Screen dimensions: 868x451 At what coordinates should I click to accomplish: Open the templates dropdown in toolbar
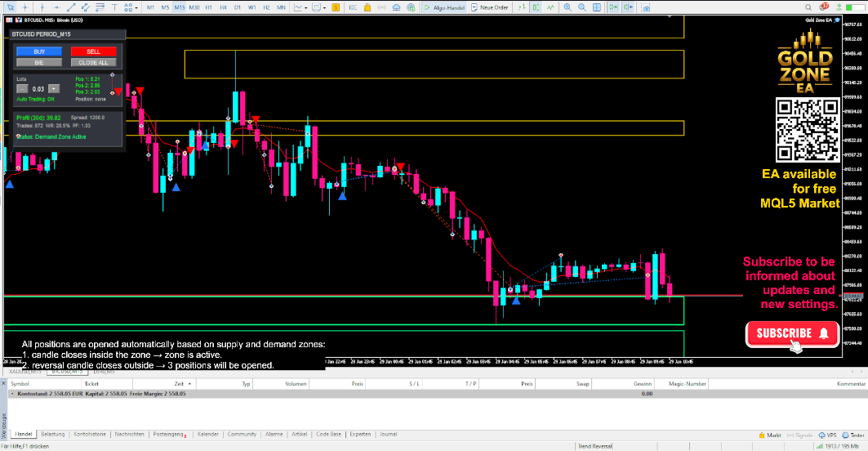tap(318, 7)
